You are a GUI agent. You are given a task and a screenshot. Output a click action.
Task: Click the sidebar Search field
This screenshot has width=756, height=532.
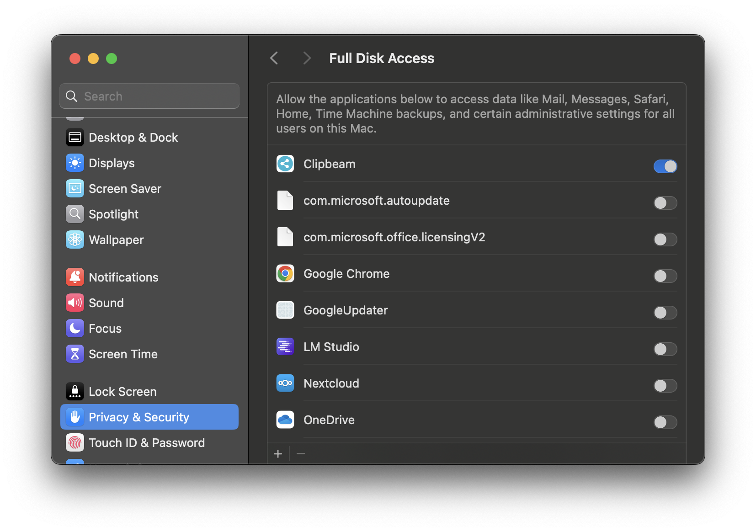(x=149, y=96)
